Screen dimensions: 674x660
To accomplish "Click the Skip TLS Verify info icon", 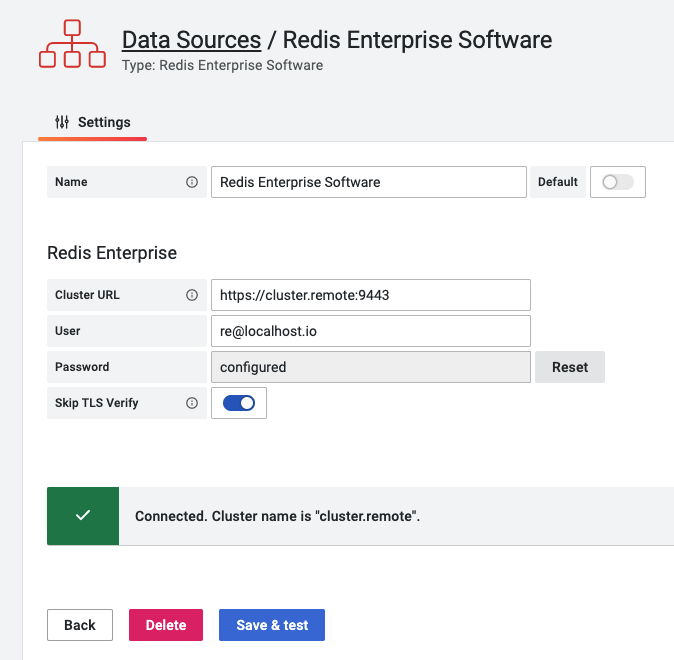I will pos(192,403).
